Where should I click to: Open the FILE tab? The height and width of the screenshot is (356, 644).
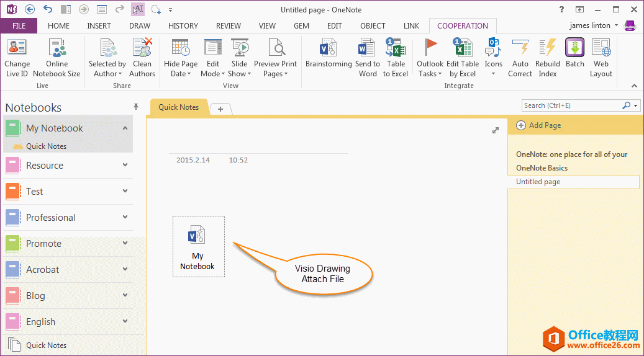tap(19, 26)
